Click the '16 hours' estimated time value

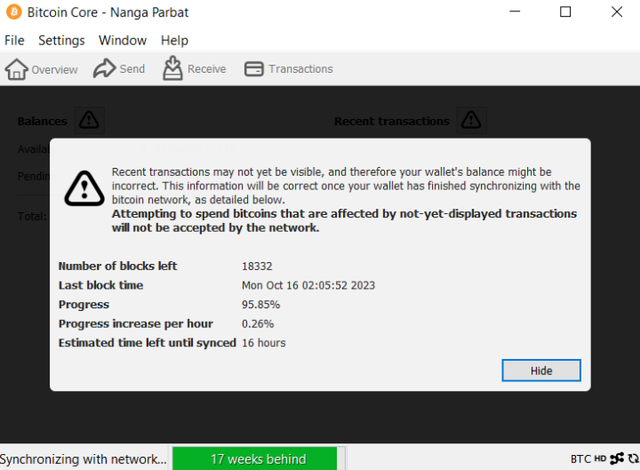pos(264,343)
